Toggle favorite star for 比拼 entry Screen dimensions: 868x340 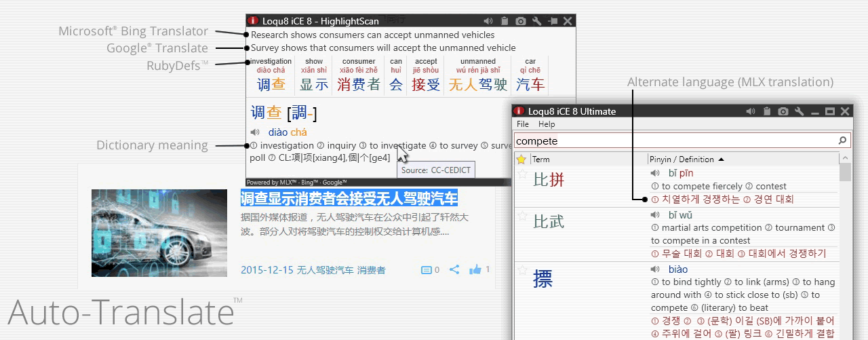coord(523,174)
